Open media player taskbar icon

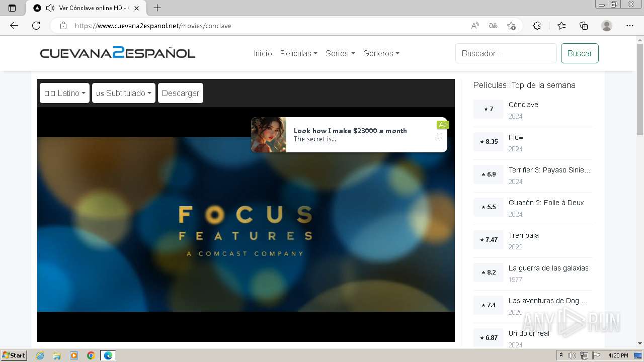(x=74, y=355)
